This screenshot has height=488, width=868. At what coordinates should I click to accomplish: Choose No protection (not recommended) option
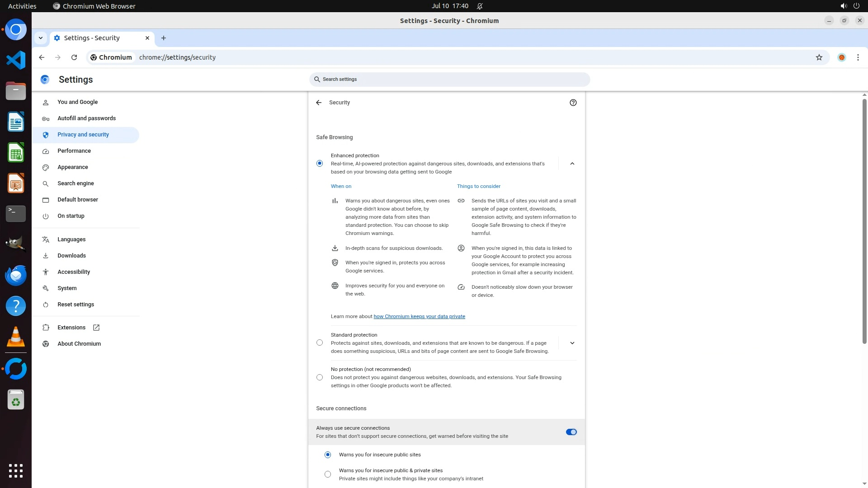point(320,377)
